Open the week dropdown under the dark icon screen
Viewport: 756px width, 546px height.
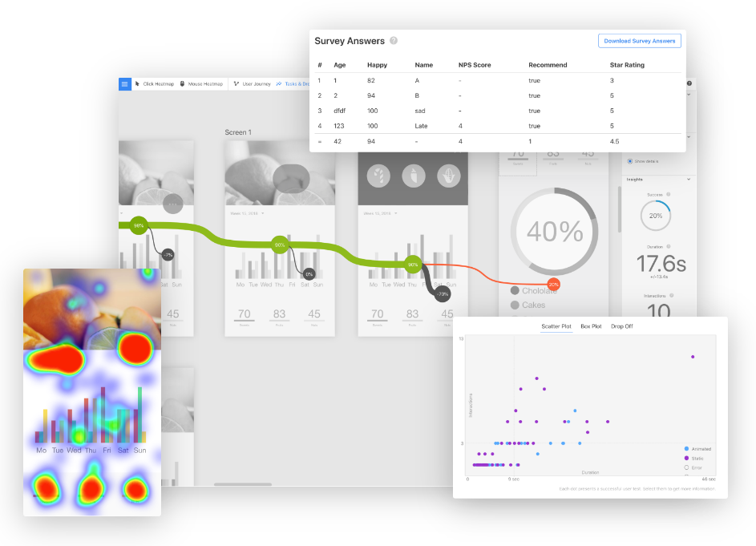[380, 213]
